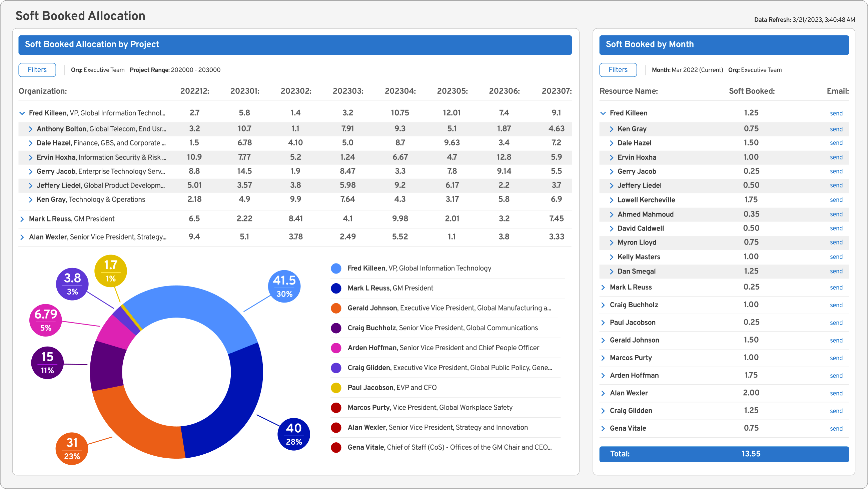Open Filters for Soft Booked by Month
The width and height of the screenshot is (868, 489).
pyautogui.click(x=618, y=70)
